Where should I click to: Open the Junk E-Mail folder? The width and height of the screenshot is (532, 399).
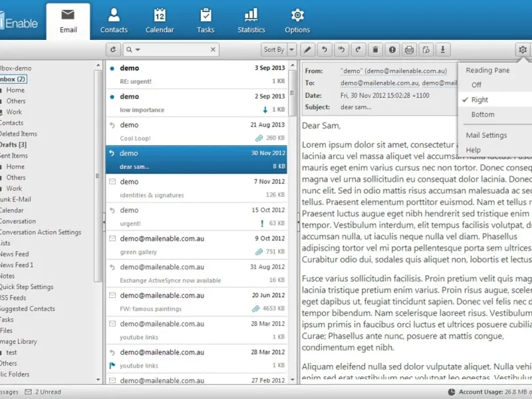pos(15,199)
